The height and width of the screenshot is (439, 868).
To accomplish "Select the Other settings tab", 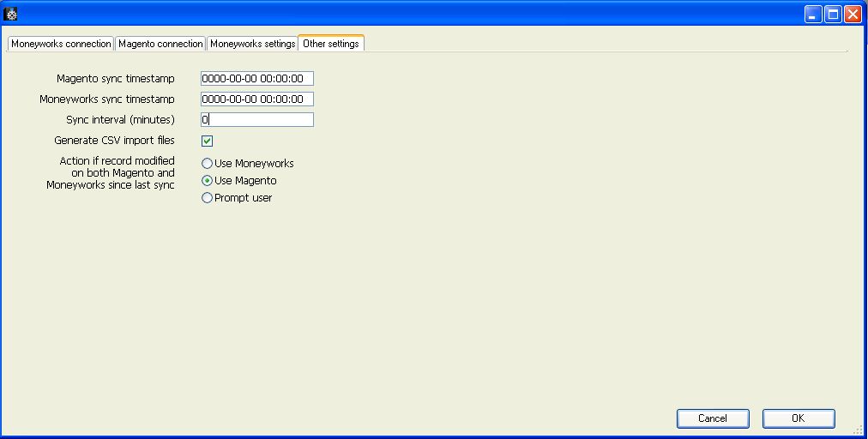I will click(x=331, y=43).
